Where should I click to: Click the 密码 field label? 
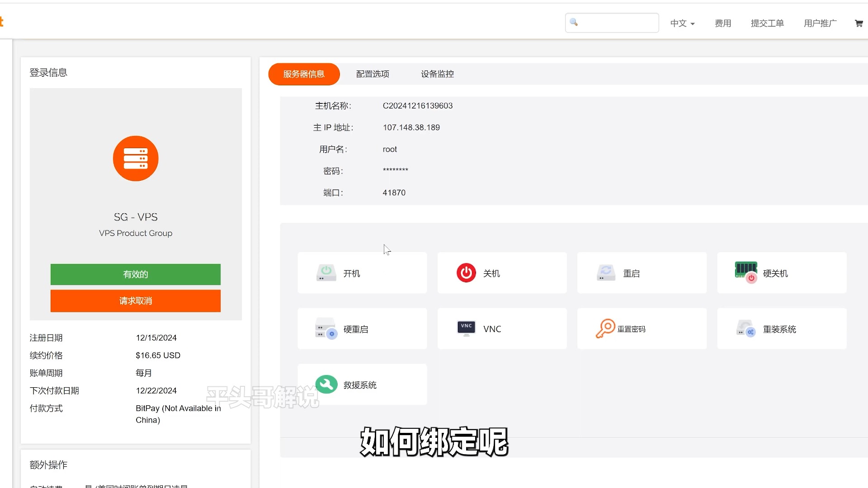click(x=333, y=171)
